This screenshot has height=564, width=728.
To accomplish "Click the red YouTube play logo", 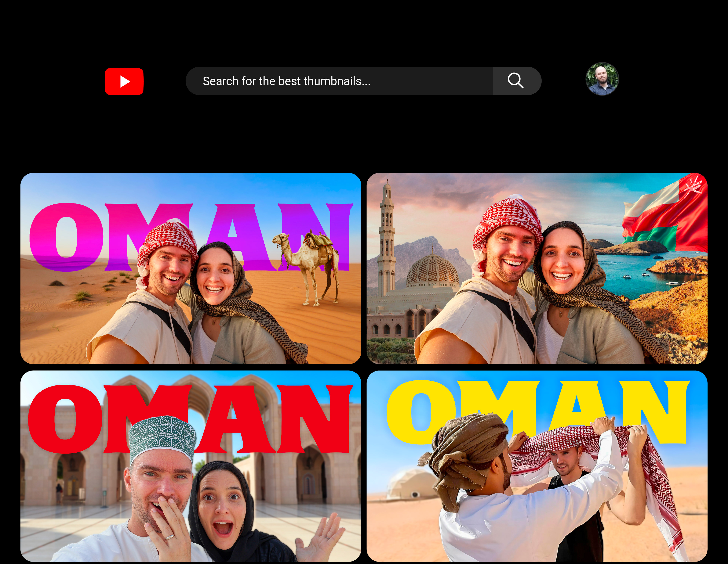I will [124, 81].
